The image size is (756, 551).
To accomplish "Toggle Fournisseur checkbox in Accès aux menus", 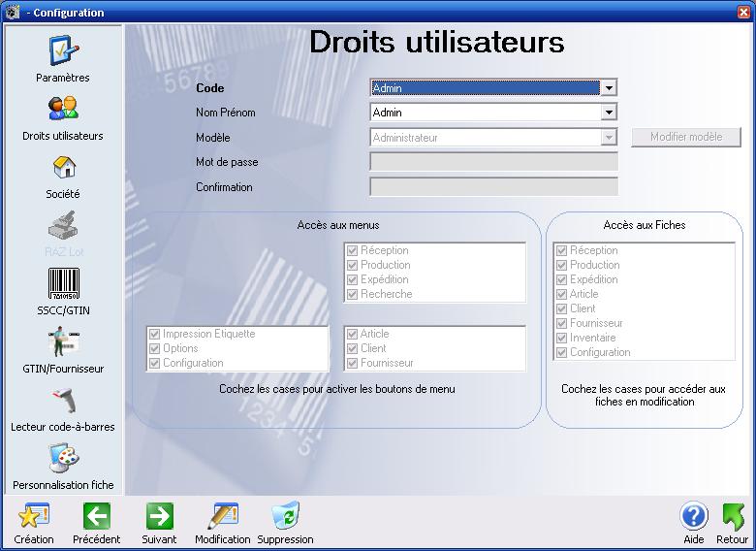I will (352, 363).
